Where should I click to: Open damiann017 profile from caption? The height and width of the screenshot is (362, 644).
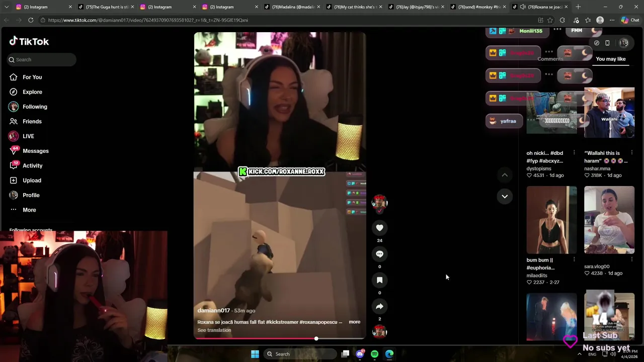213,311
